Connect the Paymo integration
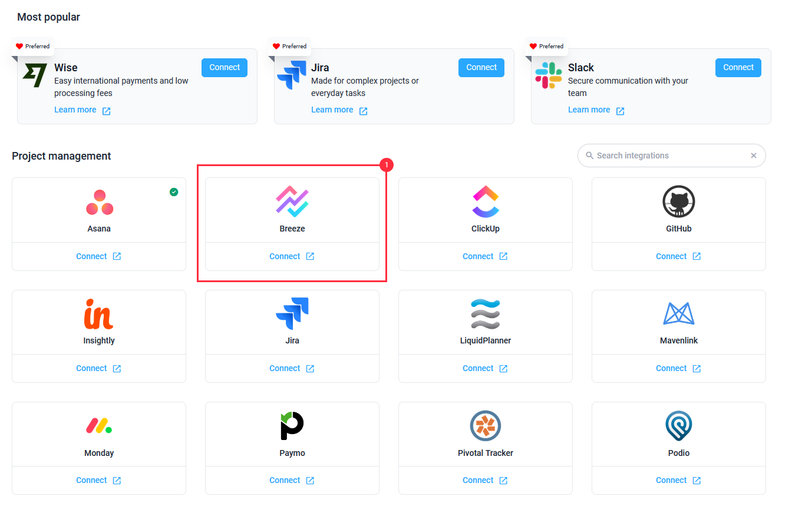The width and height of the screenshot is (812, 516). point(285,480)
